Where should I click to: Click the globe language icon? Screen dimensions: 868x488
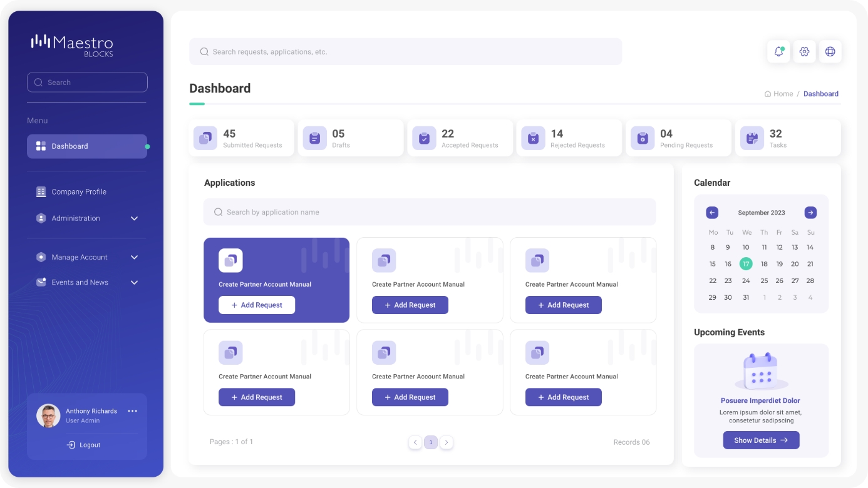point(830,51)
